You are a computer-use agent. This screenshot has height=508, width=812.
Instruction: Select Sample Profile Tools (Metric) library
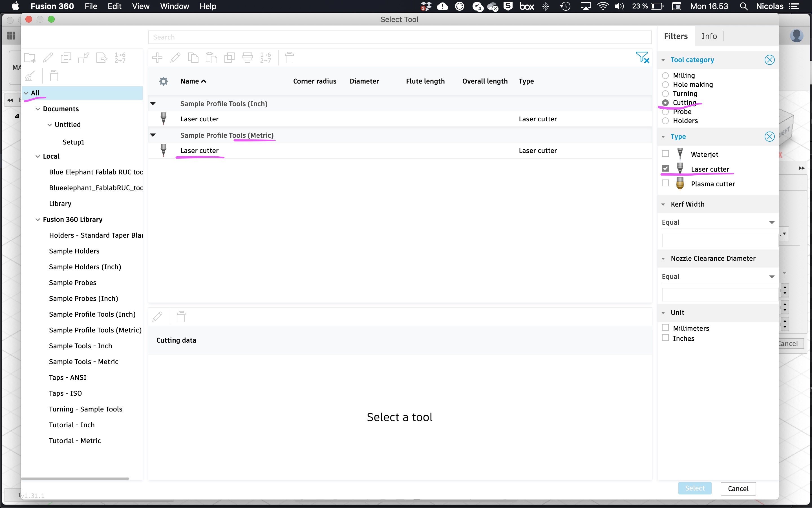(95, 330)
